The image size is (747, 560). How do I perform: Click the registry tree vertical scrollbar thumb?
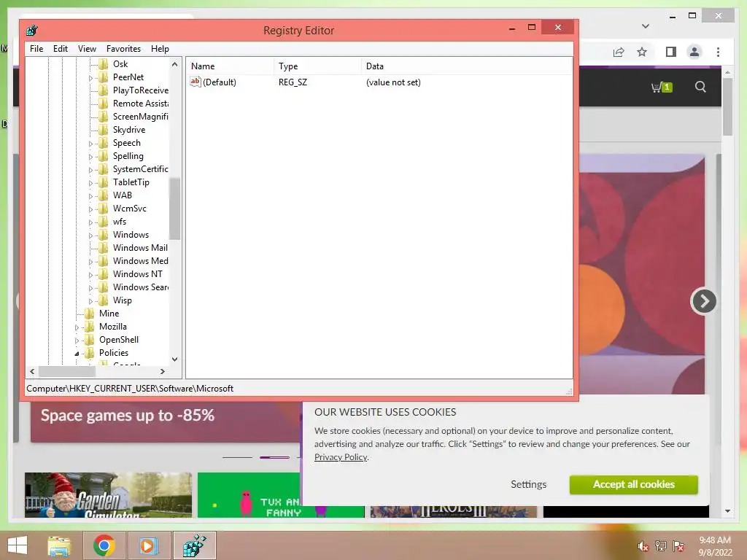coord(175,209)
